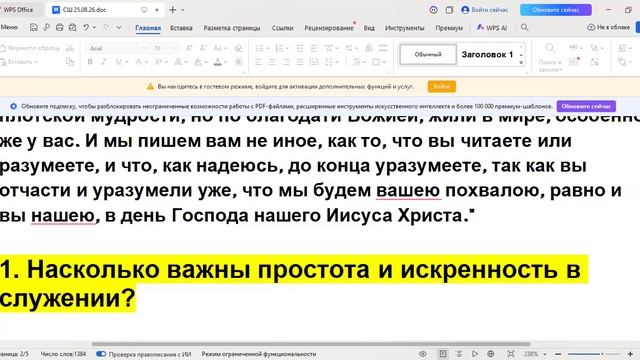Toggle eye protection mode in status bar
This screenshot has width=640, height=360.
coord(422,354)
